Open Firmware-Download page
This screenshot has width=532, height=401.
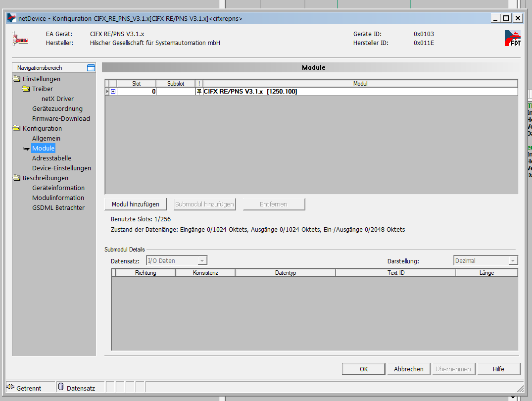click(x=61, y=118)
